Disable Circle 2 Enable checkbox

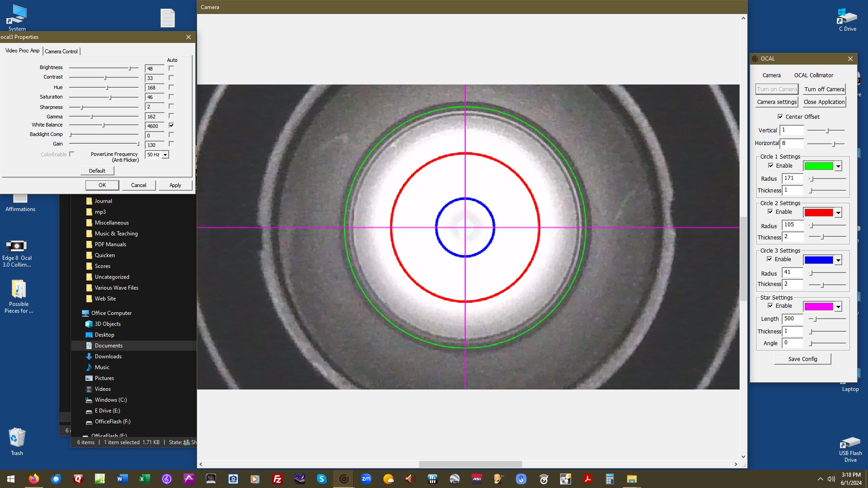[x=770, y=211]
